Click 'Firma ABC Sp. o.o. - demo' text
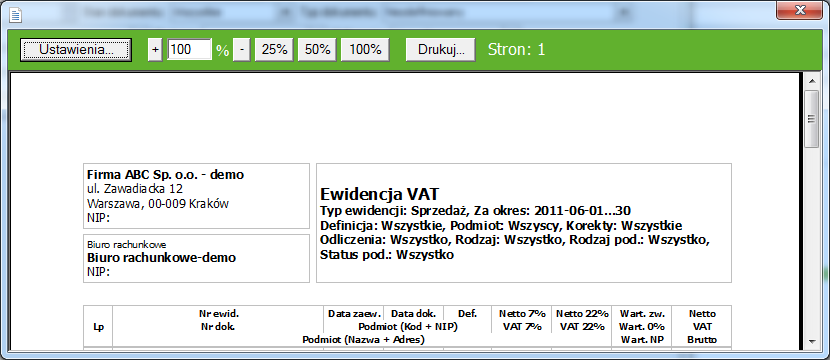The height and width of the screenshot is (360, 830). click(x=165, y=175)
